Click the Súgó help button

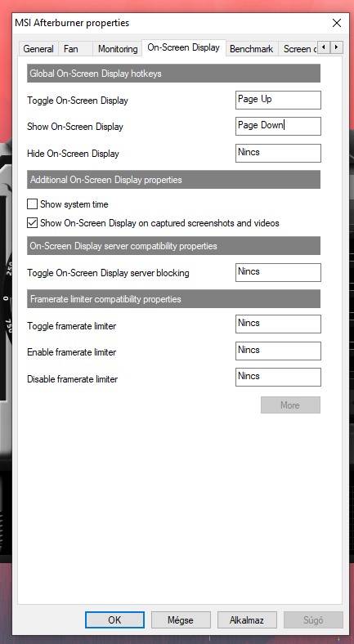click(313, 619)
